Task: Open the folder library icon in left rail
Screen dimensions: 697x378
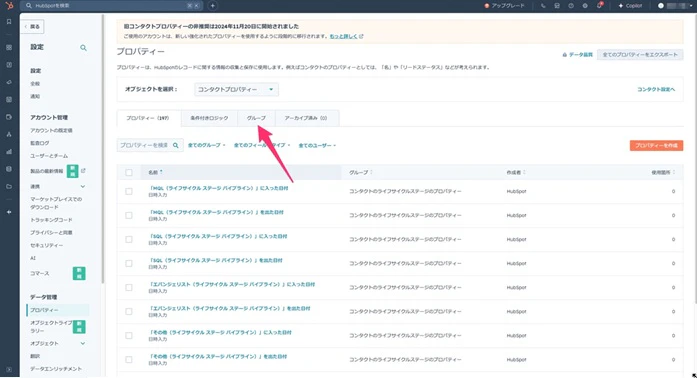Action: [x=9, y=186]
